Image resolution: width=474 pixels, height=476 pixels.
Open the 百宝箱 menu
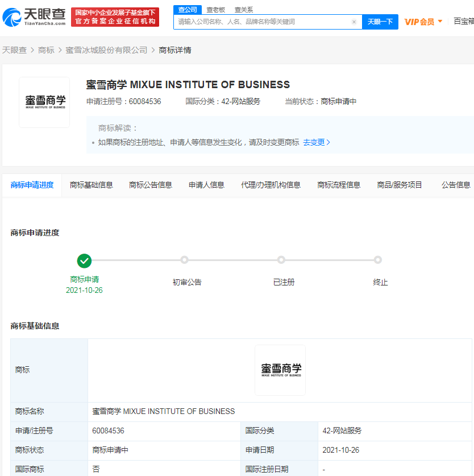(x=464, y=21)
